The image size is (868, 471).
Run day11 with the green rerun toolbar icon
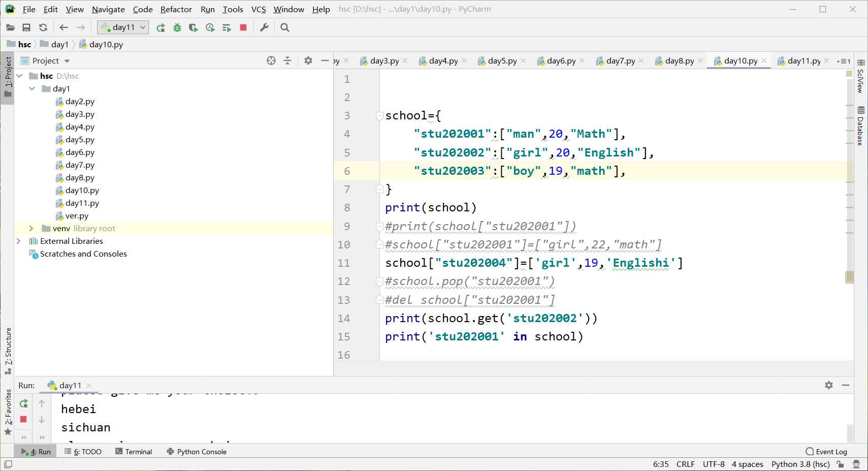[x=160, y=27]
